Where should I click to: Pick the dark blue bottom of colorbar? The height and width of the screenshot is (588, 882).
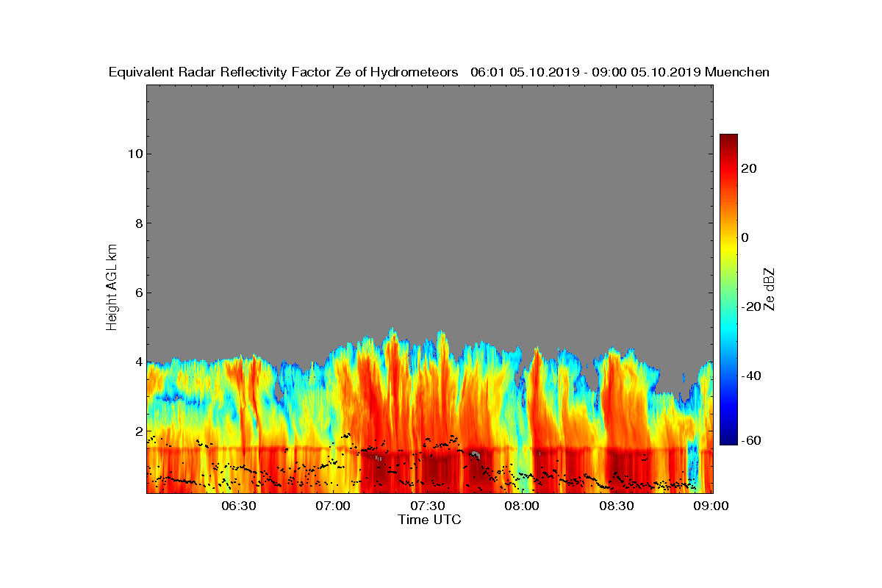tap(728, 440)
